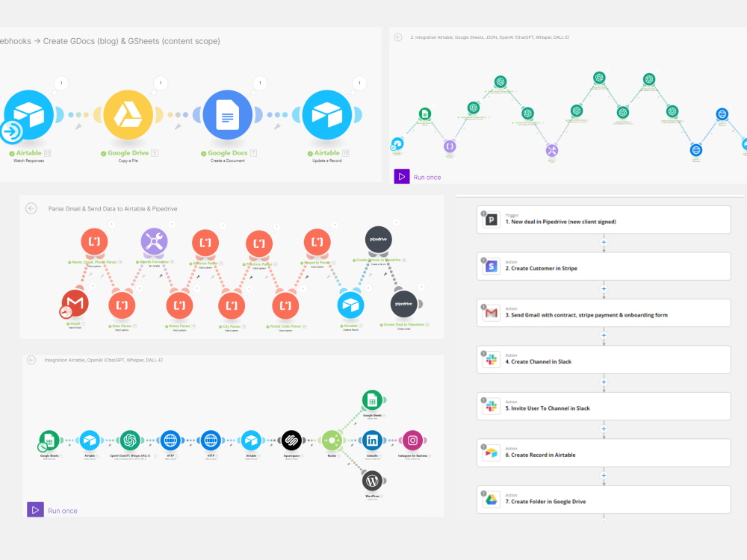747x560 pixels.
Task: Go back from Parse Gmail scenario
Action: click(x=31, y=208)
